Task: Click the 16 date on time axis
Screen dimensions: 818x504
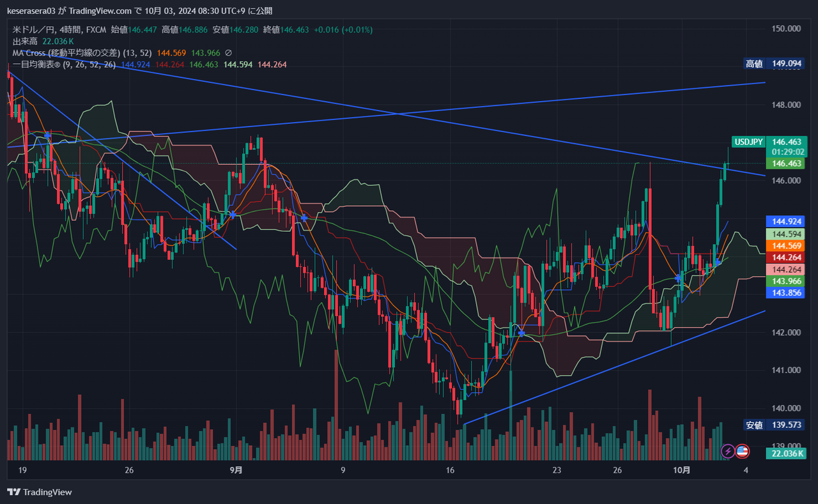Action: [450, 470]
